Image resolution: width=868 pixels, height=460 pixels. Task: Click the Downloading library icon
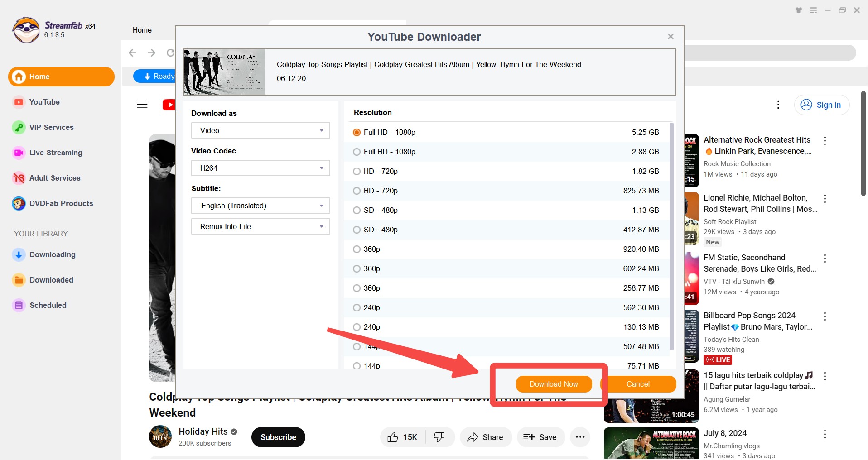(x=19, y=254)
